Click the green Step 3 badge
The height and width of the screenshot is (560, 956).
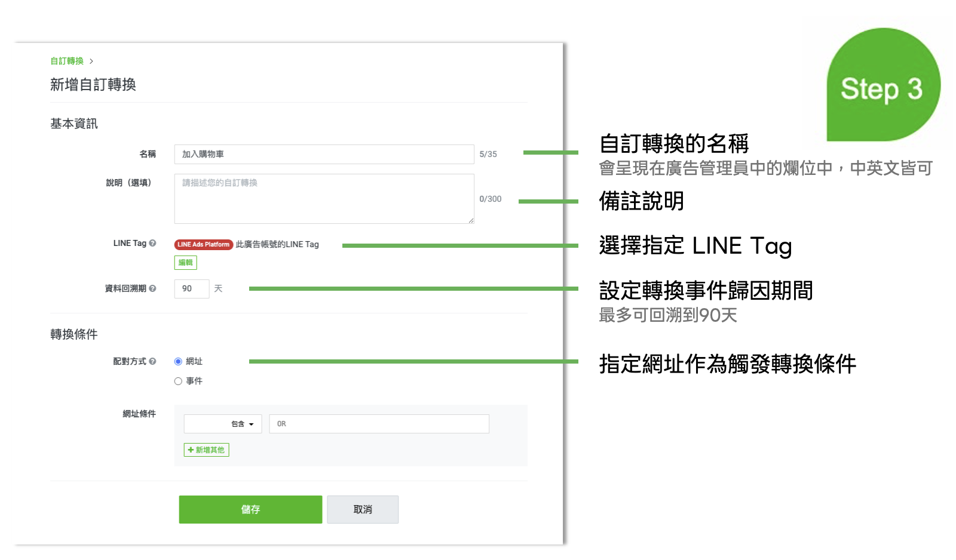click(x=883, y=85)
